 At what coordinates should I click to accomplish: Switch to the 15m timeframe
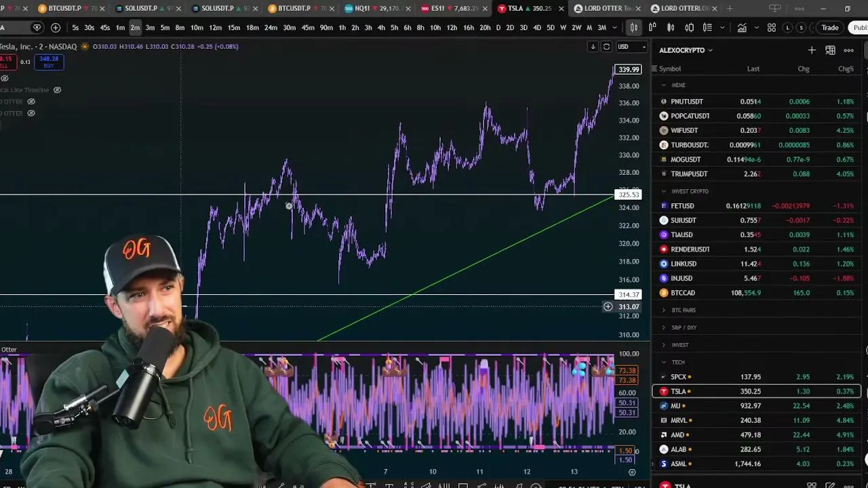234,28
